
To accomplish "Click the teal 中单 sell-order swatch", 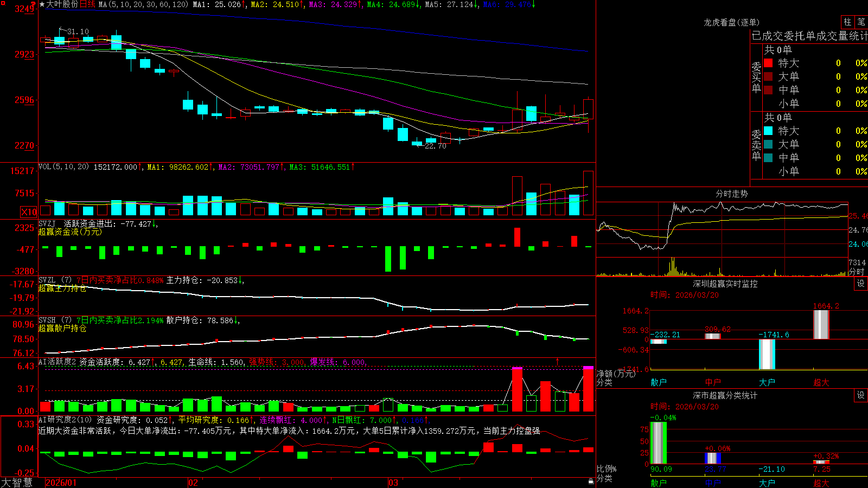I will (768, 158).
